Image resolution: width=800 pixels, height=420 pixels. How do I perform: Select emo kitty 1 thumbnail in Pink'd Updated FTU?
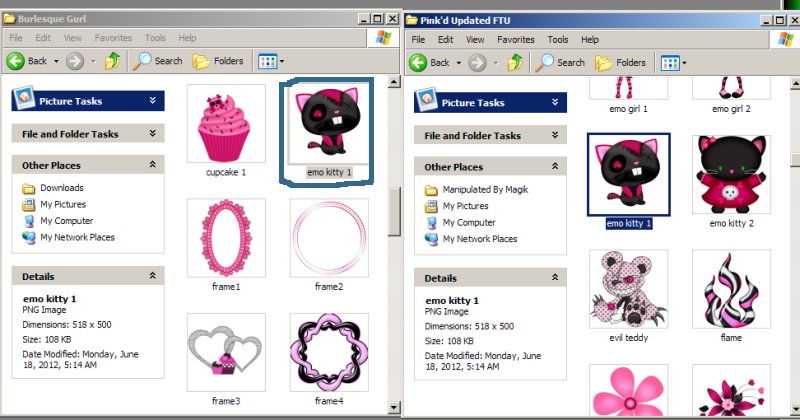click(629, 175)
